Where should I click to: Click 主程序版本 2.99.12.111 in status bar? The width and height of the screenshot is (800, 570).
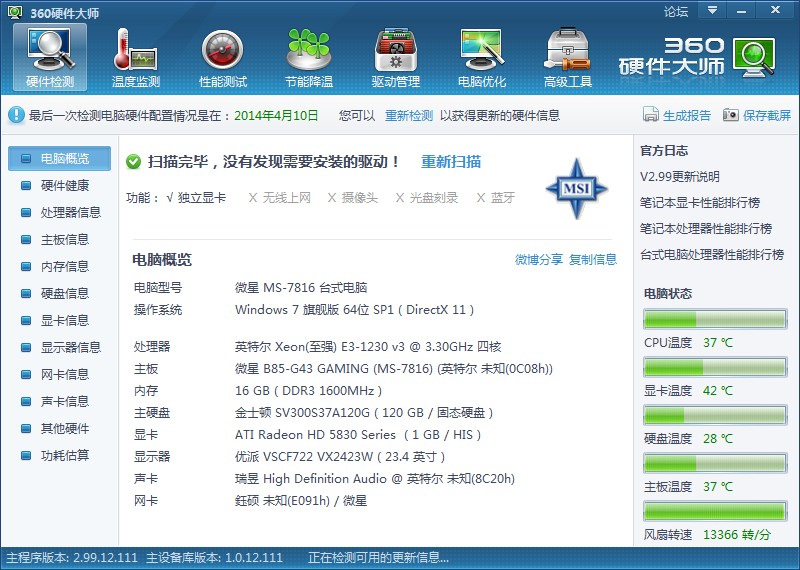pos(72,558)
